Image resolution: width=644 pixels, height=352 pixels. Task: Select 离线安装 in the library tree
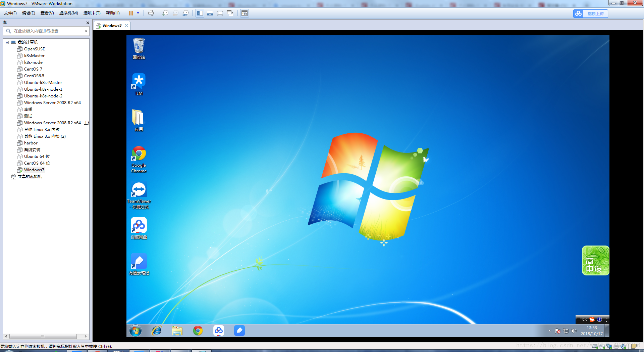pos(32,150)
